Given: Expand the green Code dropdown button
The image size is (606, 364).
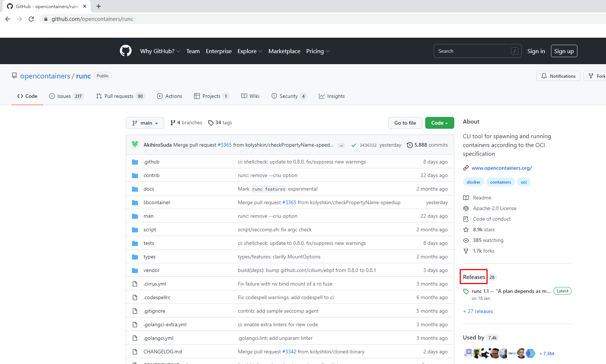Looking at the screenshot, I should pos(439,123).
